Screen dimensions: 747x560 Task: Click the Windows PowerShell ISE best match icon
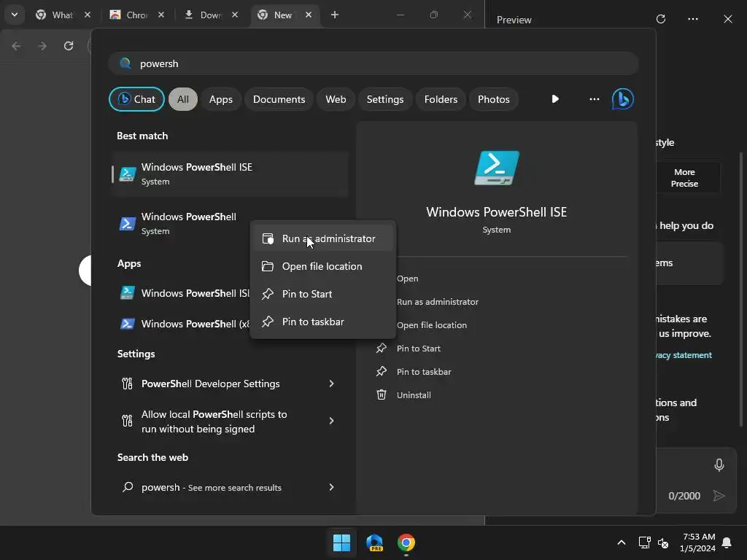[127, 174]
